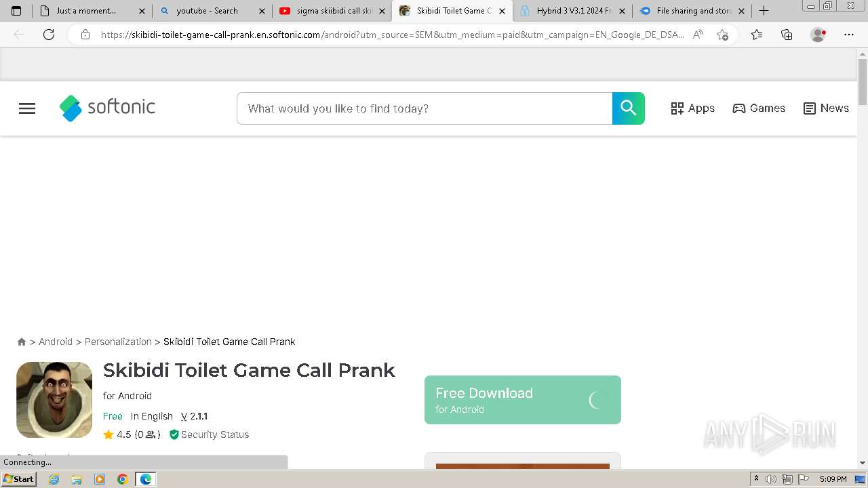Open the Collections icon
The width and height of the screenshot is (868, 488).
click(x=787, y=35)
